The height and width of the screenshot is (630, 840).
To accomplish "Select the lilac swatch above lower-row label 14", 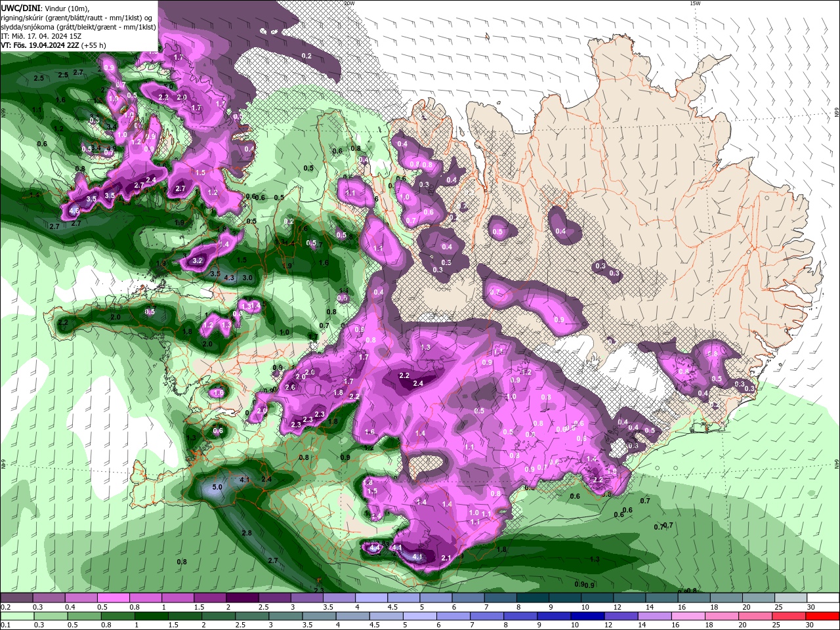I will (x=655, y=616).
